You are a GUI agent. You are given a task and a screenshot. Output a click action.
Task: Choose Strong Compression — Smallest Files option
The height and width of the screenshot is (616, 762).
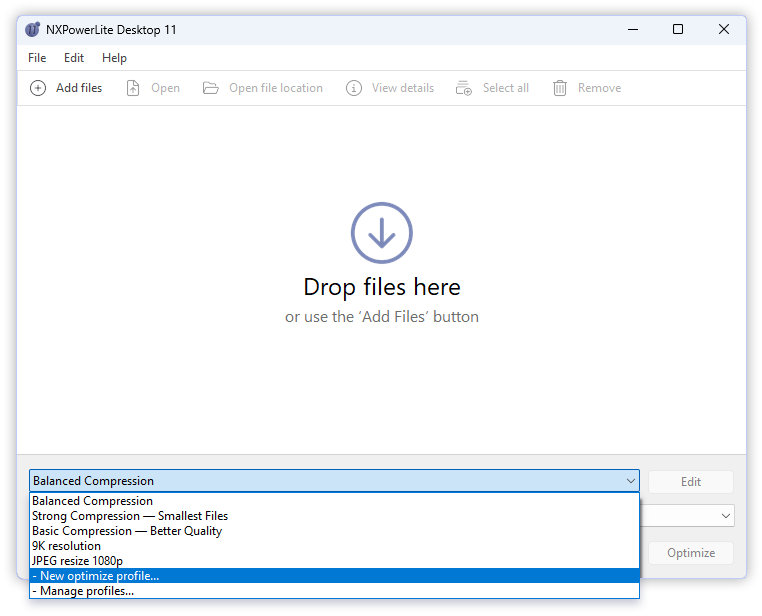click(x=334, y=516)
